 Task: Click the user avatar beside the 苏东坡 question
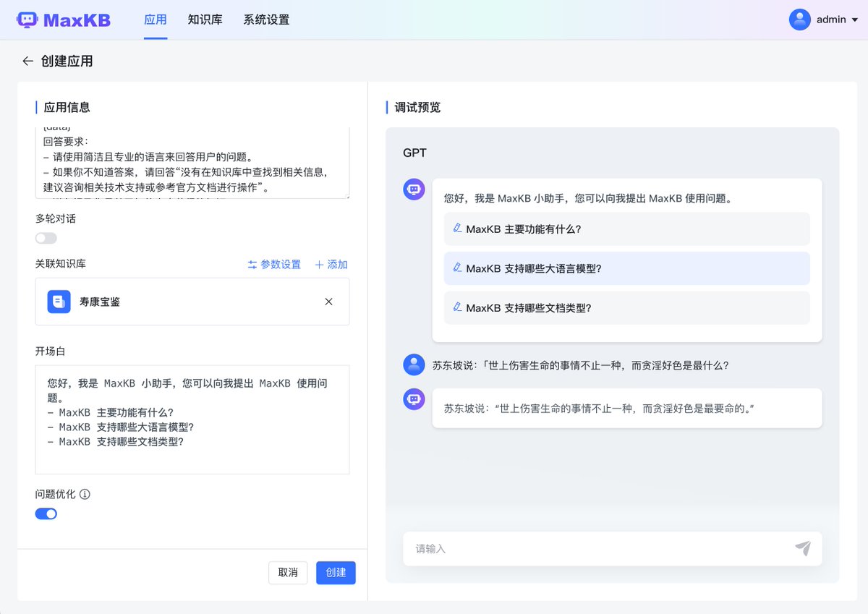click(x=414, y=364)
